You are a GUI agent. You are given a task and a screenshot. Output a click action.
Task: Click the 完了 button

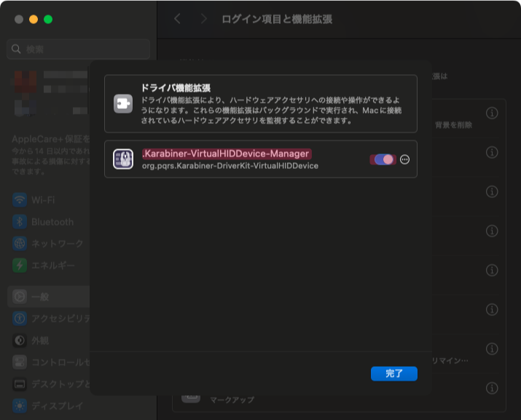click(394, 373)
